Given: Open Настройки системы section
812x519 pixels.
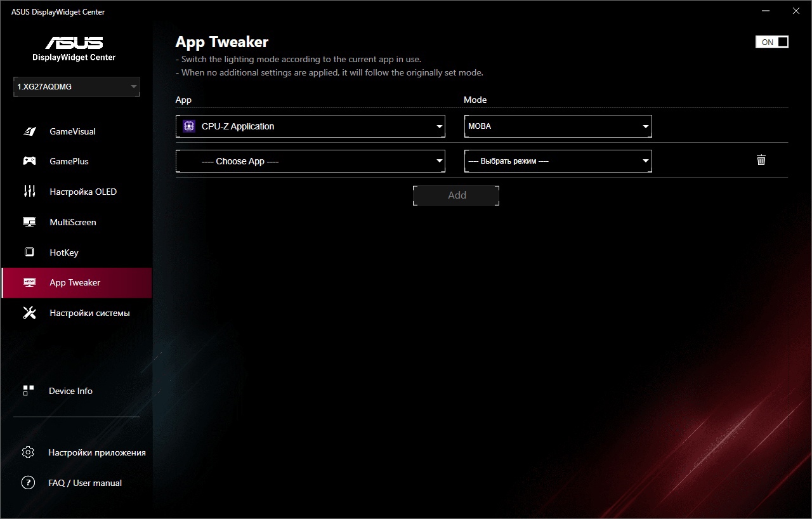Looking at the screenshot, I should (x=76, y=313).
